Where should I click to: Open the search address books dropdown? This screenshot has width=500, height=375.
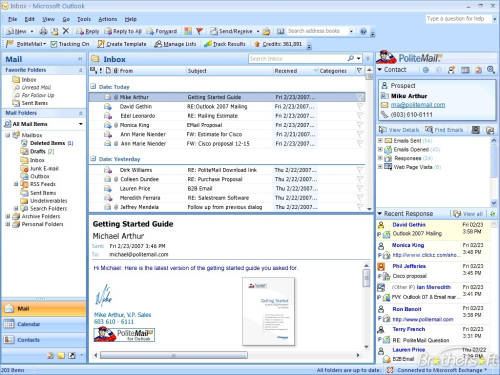351,31
